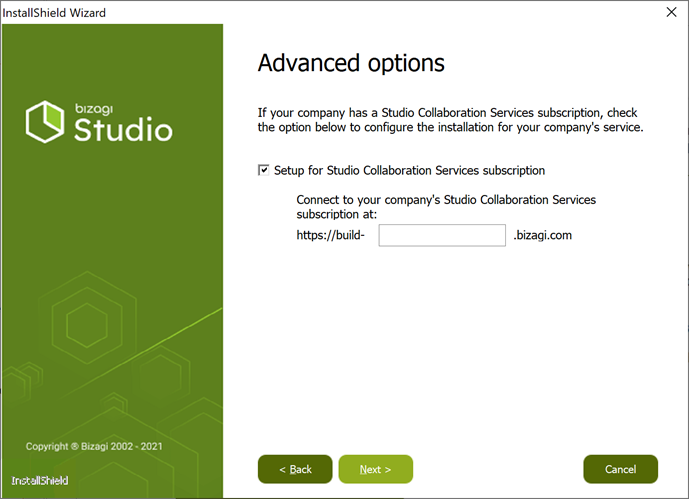Uncheck Setup for Studio Collaboration Services subscription
The image size is (689, 499).
tap(263, 170)
